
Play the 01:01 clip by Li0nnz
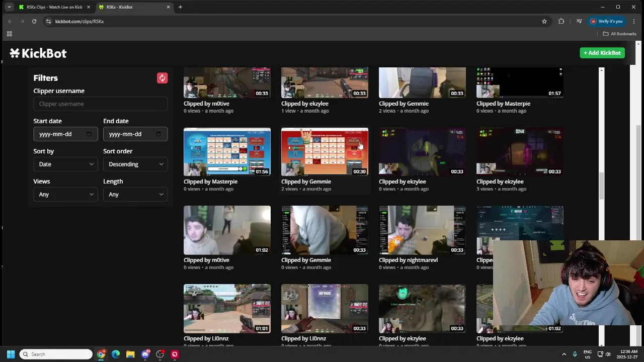(227, 308)
